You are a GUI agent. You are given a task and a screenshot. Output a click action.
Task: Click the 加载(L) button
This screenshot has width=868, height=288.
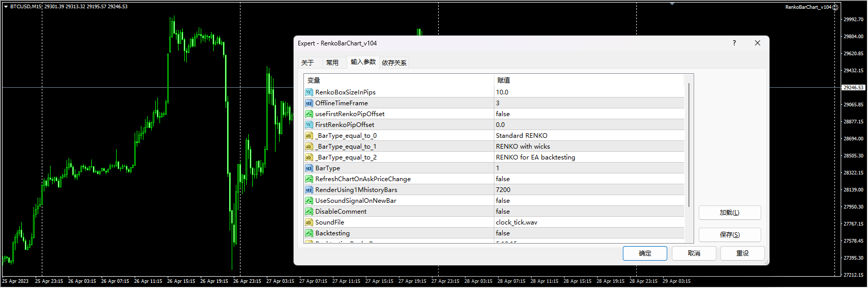coord(729,213)
